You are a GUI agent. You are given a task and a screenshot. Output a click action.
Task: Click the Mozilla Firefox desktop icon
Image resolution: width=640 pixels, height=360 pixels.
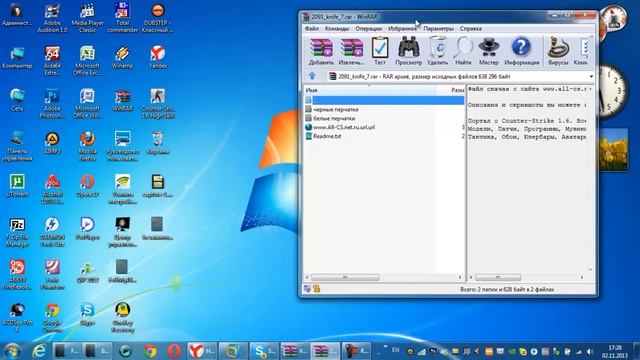tap(87, 147)
